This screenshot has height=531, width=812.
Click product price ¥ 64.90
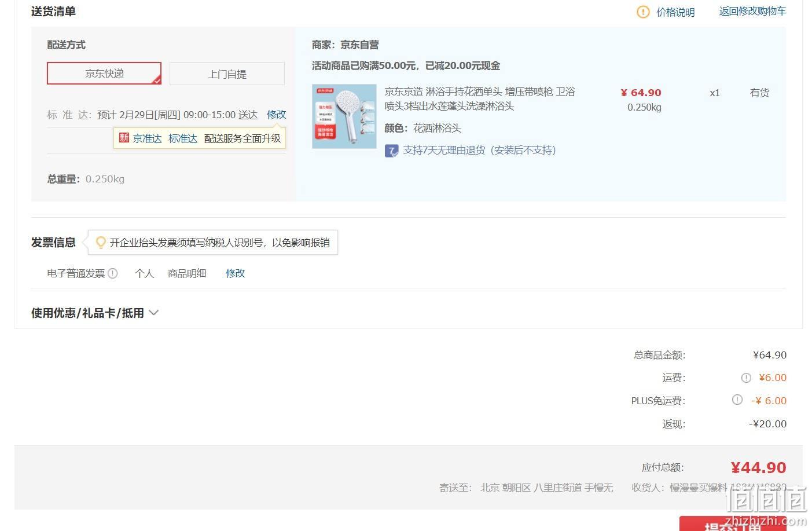(x=641, y=93)
